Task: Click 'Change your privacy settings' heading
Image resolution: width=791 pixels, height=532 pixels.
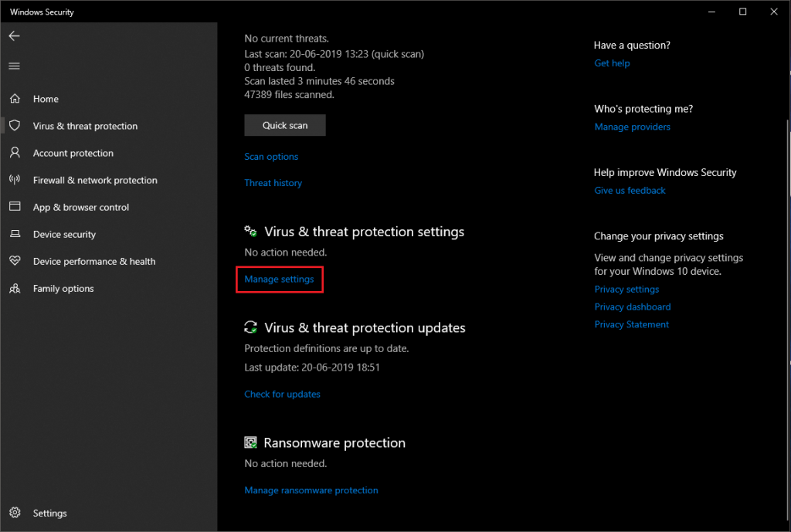Action: [658, 236]
